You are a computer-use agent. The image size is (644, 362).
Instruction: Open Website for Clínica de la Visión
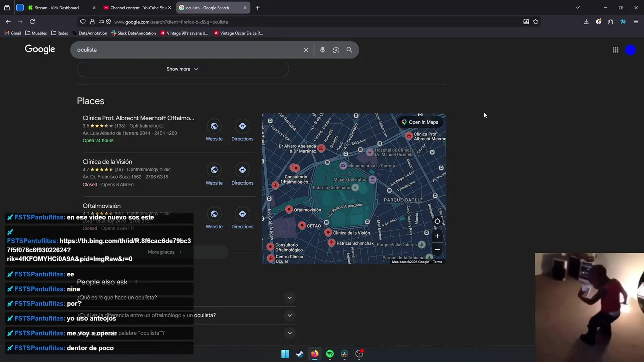tap(214, 174)
